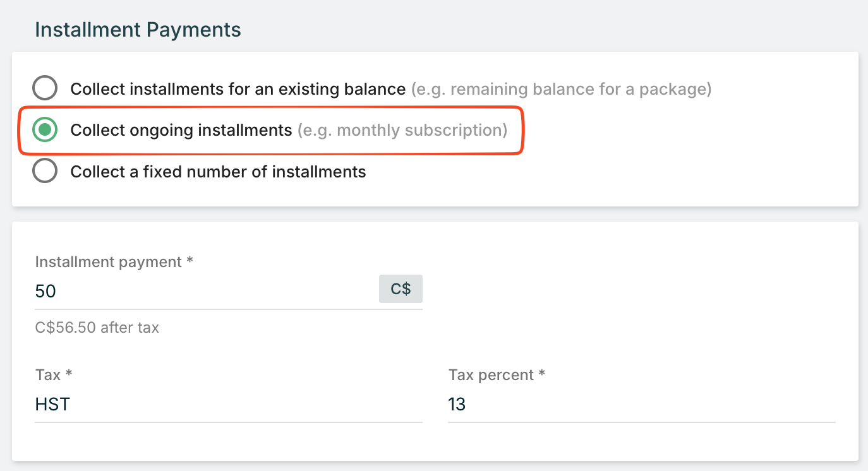Click the "C$56.50 after tax" helper text
Screen dimensions: 868x471
tap(97, 328)
